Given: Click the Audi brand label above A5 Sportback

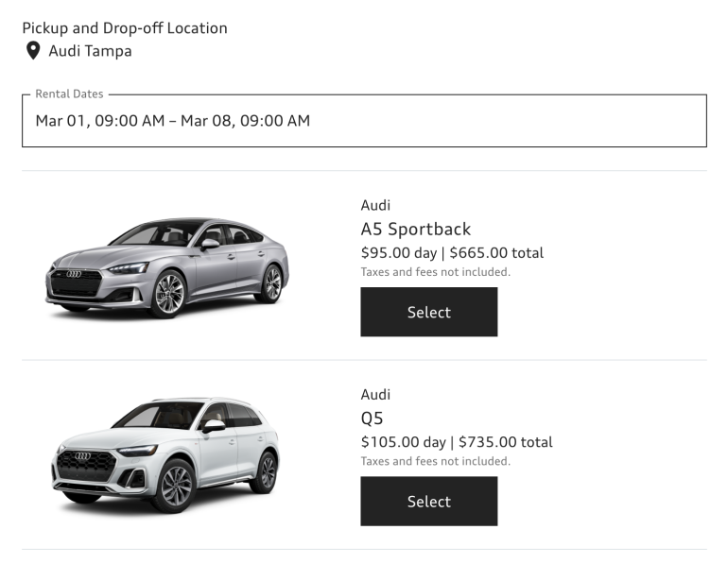Looking at the screenshot, I should [x=375, y=206].
